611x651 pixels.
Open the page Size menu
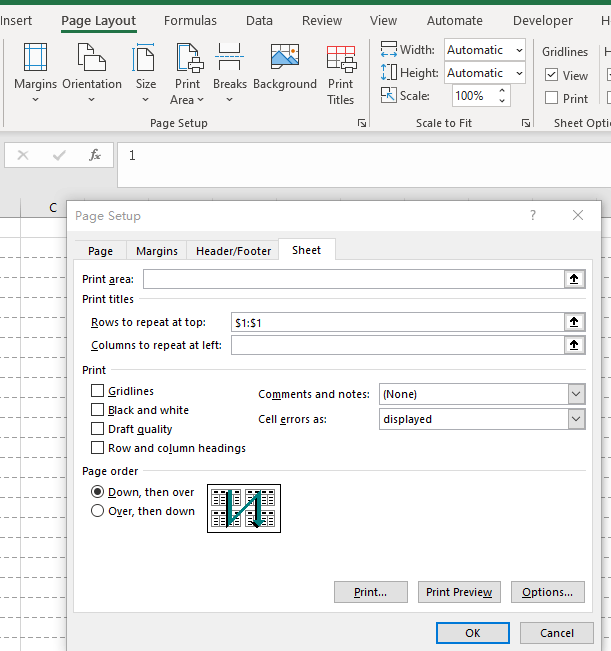(146, 73)
